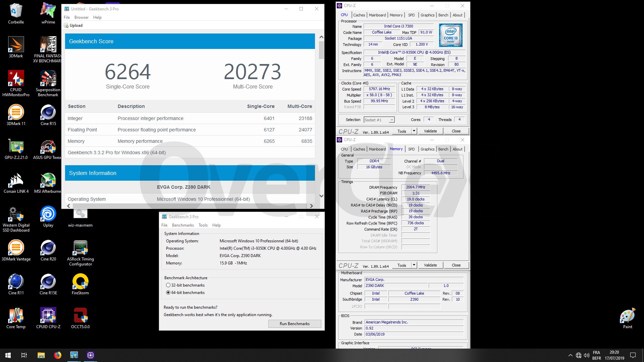644x362 pixels.
Task: Switch to Graphics tab in CPU-Z Memory window
Action: [427, 149]
